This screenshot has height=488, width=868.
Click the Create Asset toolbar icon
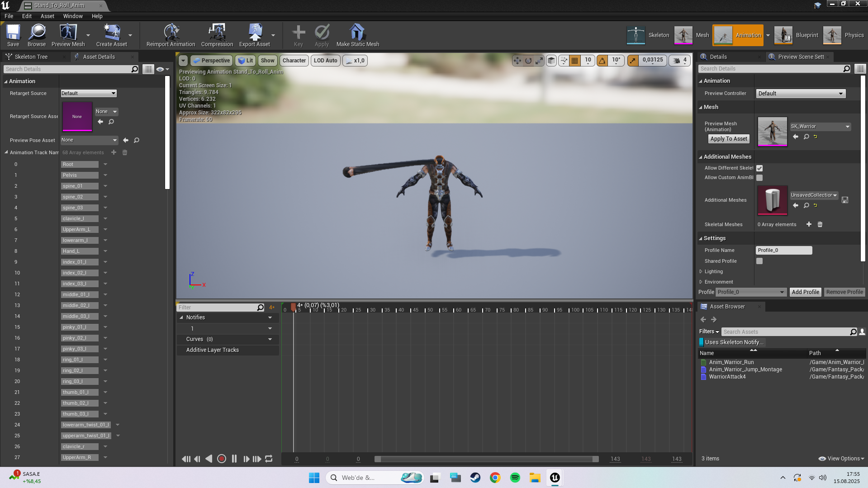[112, 35]
